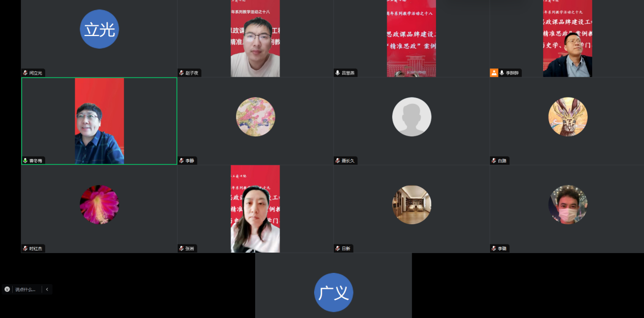644x318 pixels.
Task: Open the emoji picker in chat bar
Action: pos(7,289)
